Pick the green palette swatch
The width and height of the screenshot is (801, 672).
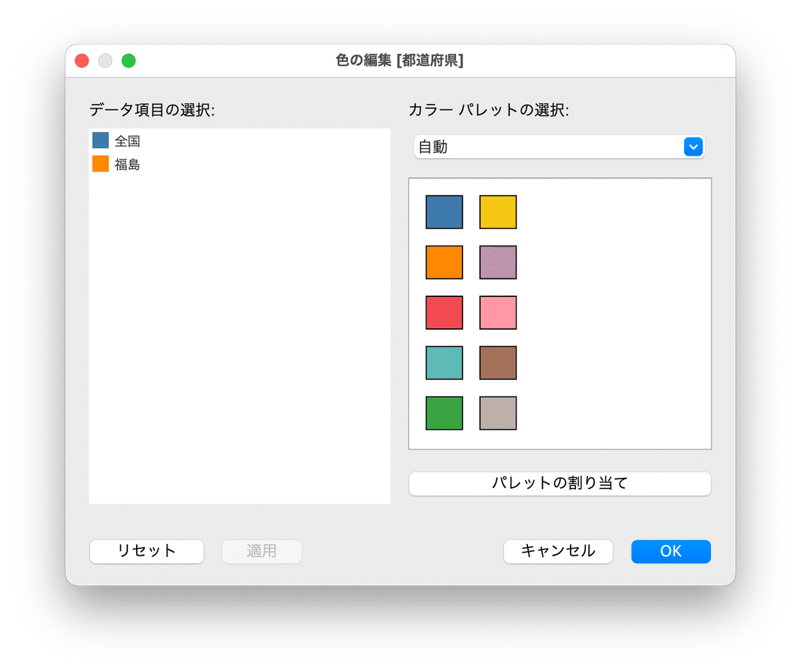tap(445, 413)
